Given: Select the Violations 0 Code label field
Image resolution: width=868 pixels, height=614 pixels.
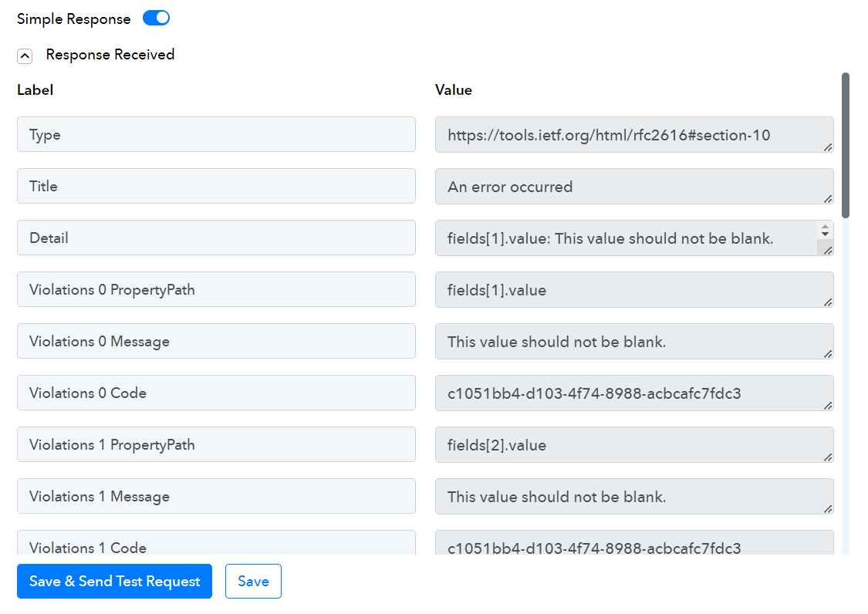Looking at the screenshot, I should pyautogui.click(x=217, y=393).
